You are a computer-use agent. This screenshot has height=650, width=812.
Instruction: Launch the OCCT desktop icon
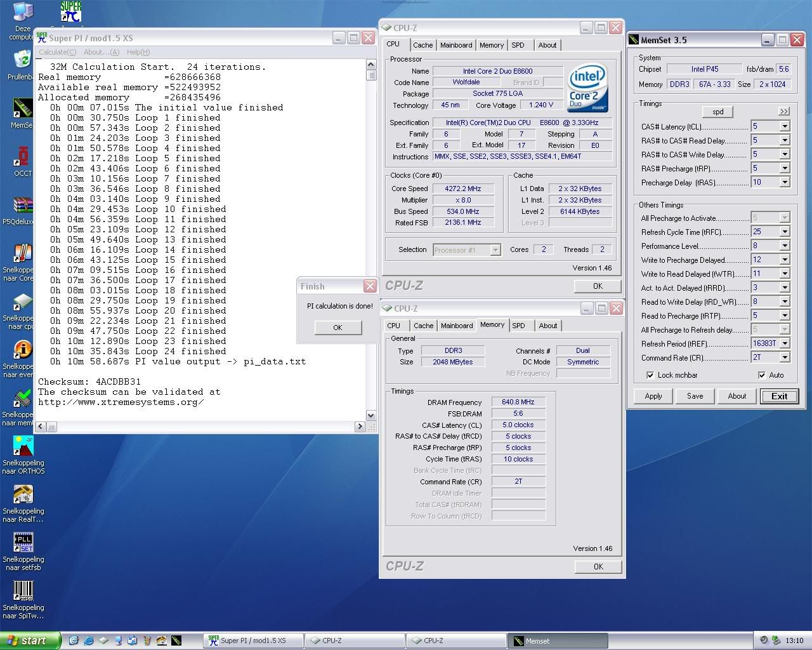click(23, 156)
